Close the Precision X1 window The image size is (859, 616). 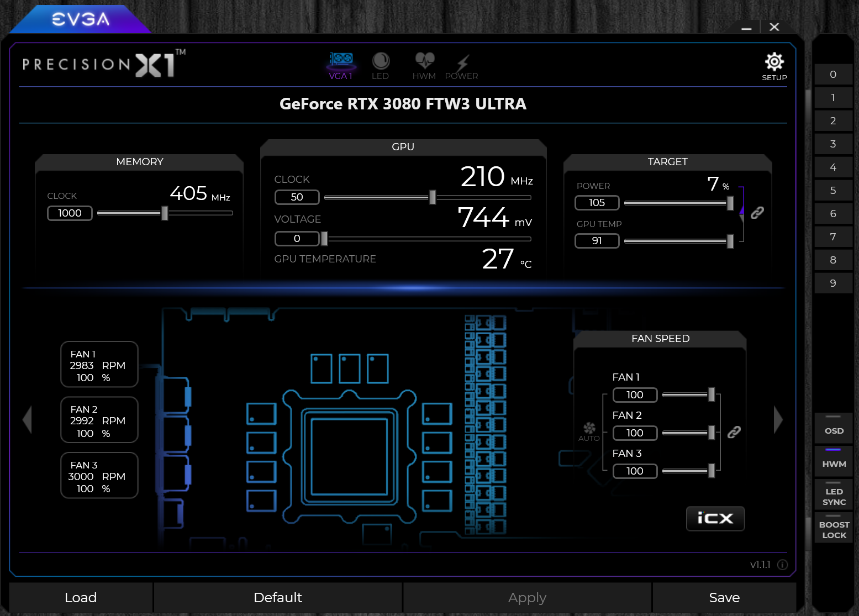tap(774, 27)
